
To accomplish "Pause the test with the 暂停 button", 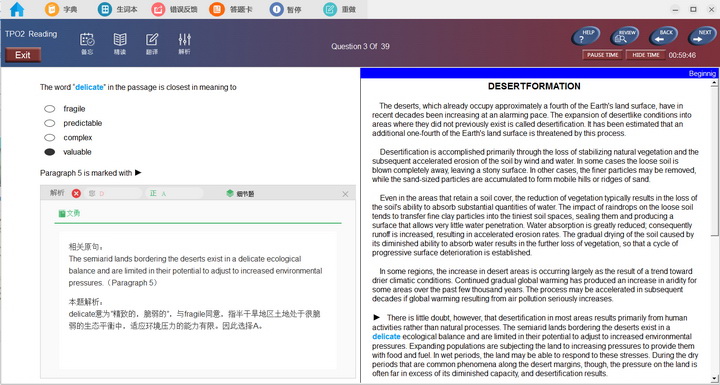I will pos(286,9).
